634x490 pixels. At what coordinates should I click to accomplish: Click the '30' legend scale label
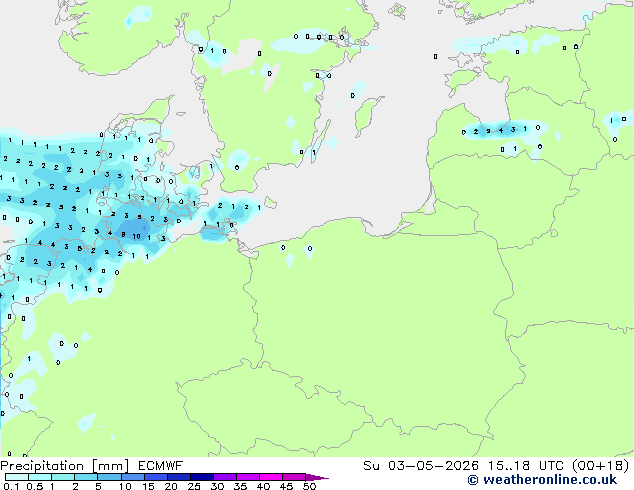(217, 486)
